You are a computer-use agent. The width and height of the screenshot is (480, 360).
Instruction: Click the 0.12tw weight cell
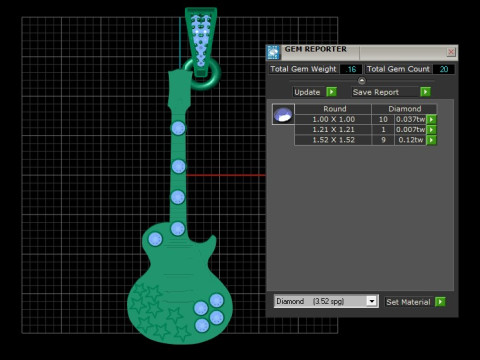pos(410,140)
